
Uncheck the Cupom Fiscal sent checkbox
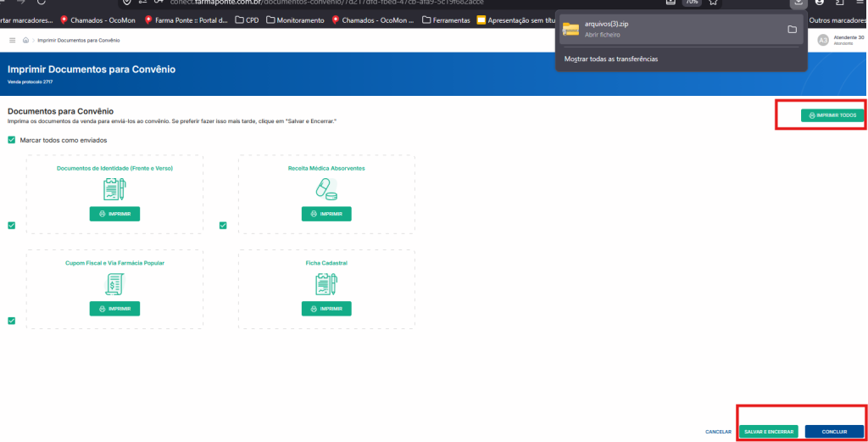point(12,321)
